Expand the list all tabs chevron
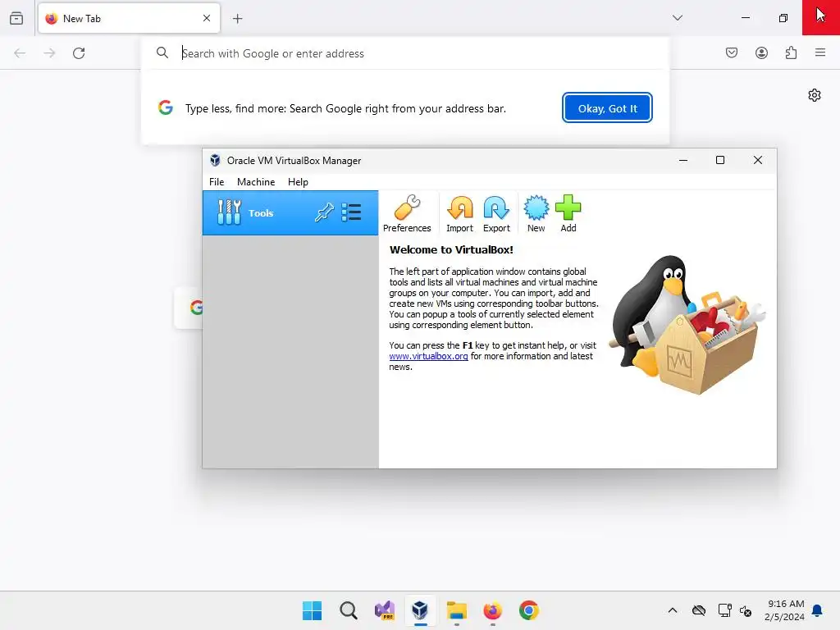The image size is (840, 630). [677, 18]
